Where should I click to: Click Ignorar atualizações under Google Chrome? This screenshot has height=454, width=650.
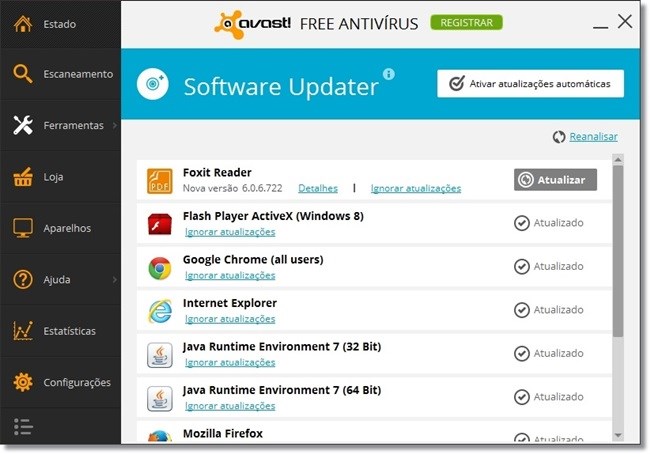point(229,275)
